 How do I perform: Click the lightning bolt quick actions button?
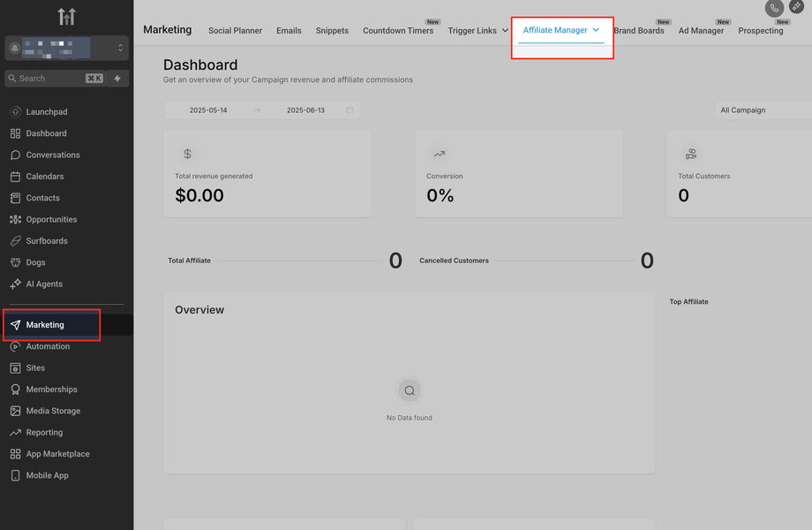click(117, 79)
